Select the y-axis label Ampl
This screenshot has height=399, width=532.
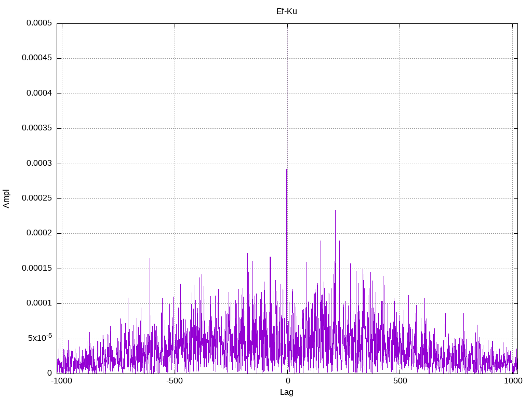coord(6,199)
